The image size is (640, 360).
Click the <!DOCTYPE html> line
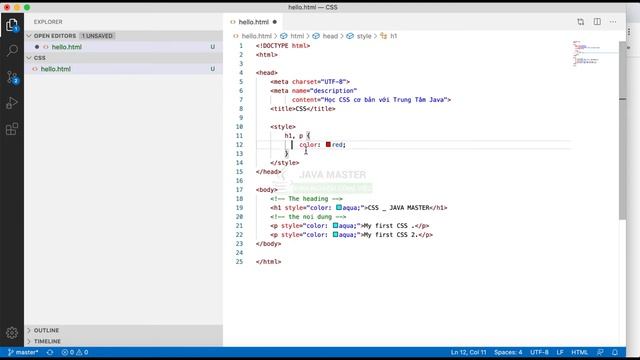pos(283,46)
